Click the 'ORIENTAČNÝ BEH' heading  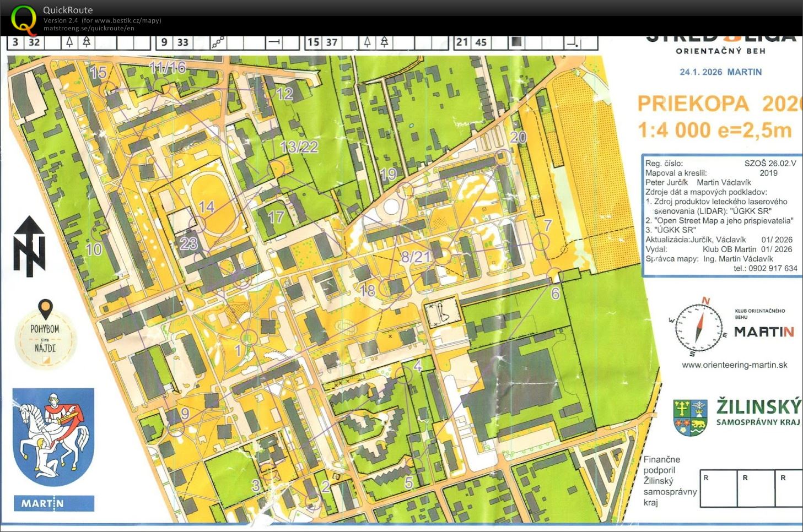(720, 51)
